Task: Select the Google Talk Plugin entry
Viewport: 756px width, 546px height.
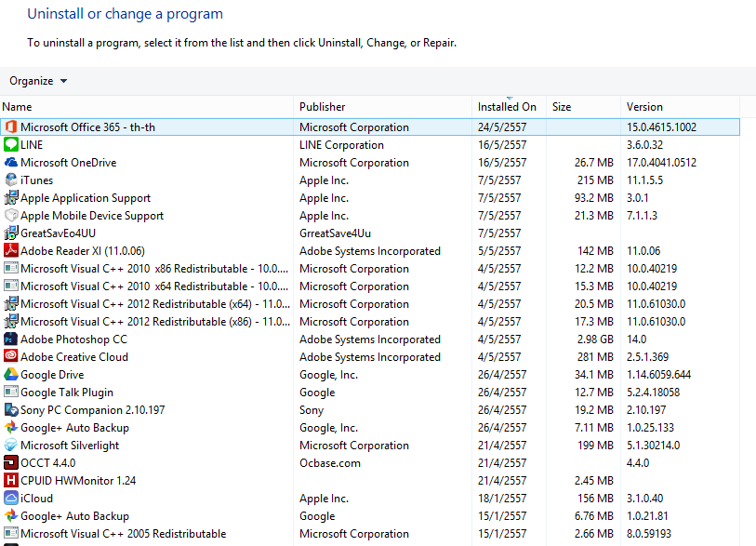Action: (67, 393)
